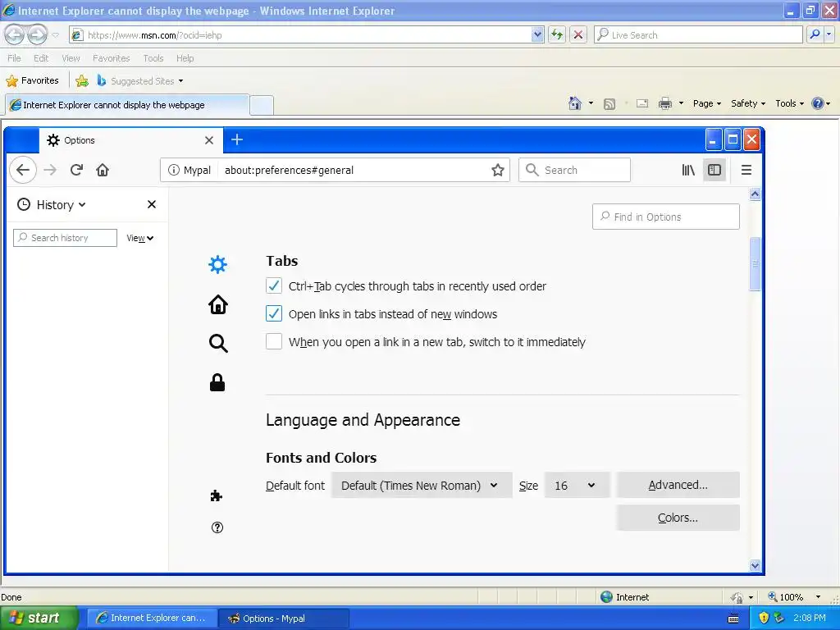Open Internet Explorer Home icon
840x630 pixels.
click(x=575, y=103)
